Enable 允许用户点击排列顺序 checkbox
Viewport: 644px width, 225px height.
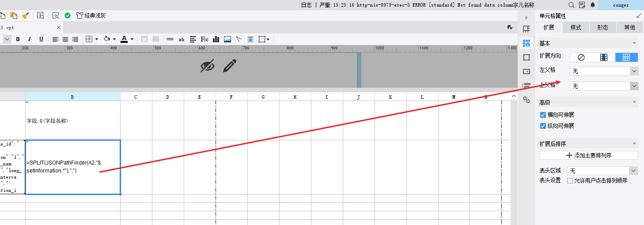coord(570,180)
